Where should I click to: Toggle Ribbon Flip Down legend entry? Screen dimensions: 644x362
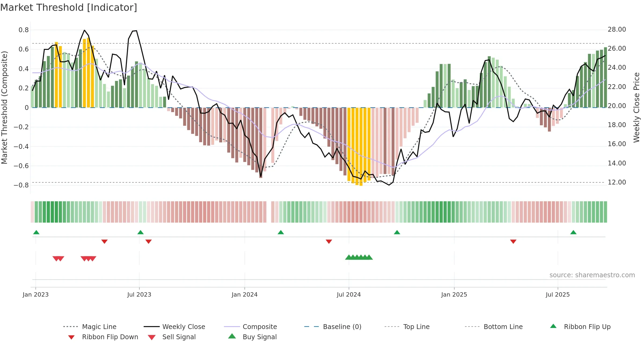pyautogui.click(x=103, y=337)
